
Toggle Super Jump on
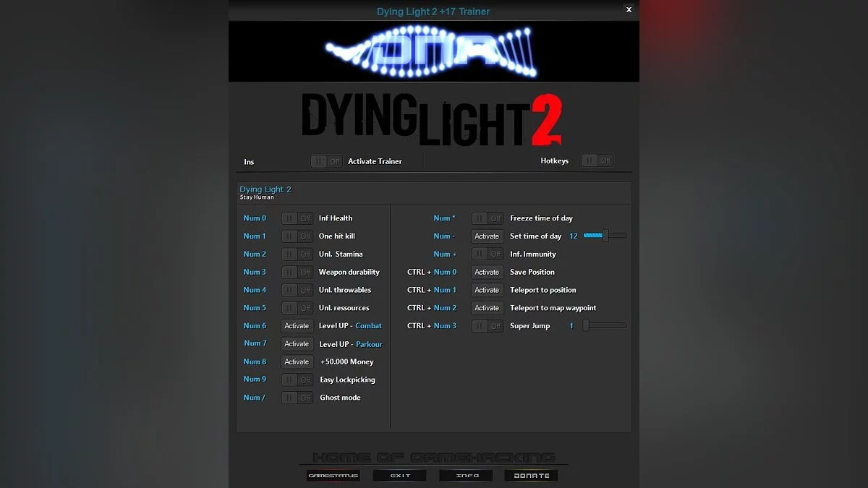coord(487,326)
